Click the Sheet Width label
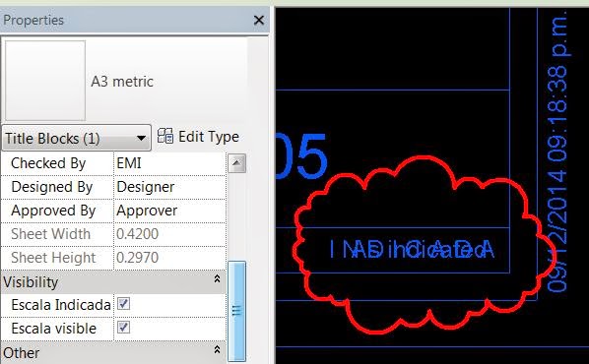The image size is (589, 364). coord(50,234)
